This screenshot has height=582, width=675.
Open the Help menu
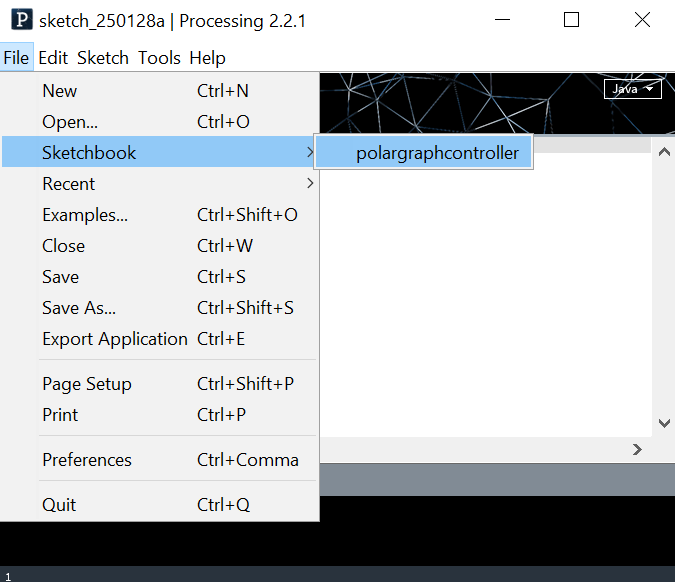pyautogui.click(x=207, y=58)
